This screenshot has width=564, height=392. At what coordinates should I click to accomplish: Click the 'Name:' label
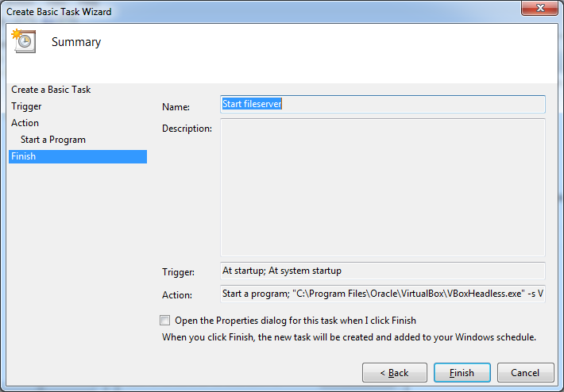[176, 106]
